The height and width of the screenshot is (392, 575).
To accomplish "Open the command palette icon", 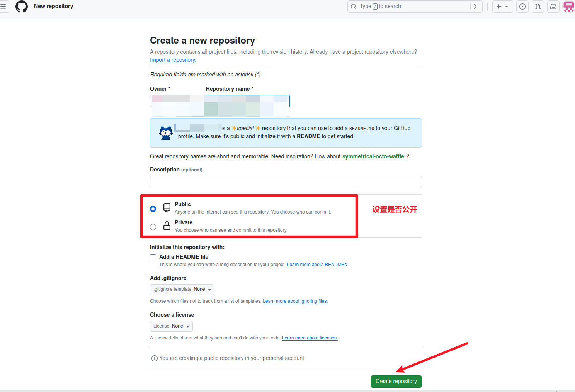I will 476,7.
